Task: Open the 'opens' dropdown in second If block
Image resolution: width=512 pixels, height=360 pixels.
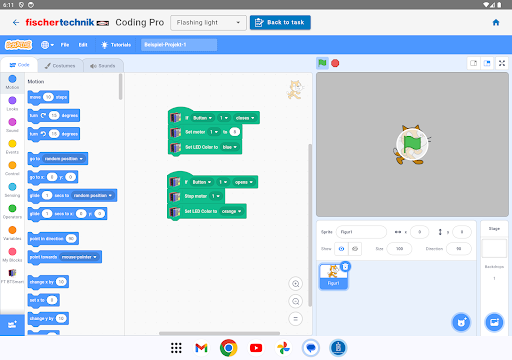Action: pos(244,182)
